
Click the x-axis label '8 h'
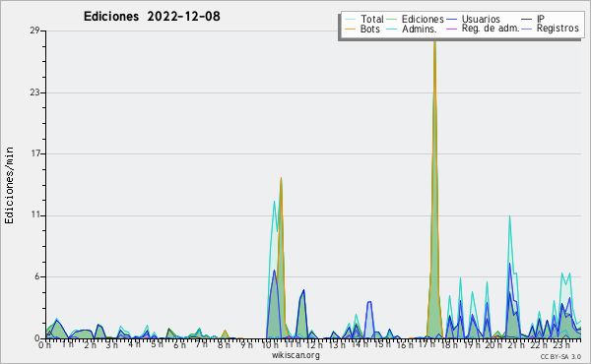(x=224, y=345)
